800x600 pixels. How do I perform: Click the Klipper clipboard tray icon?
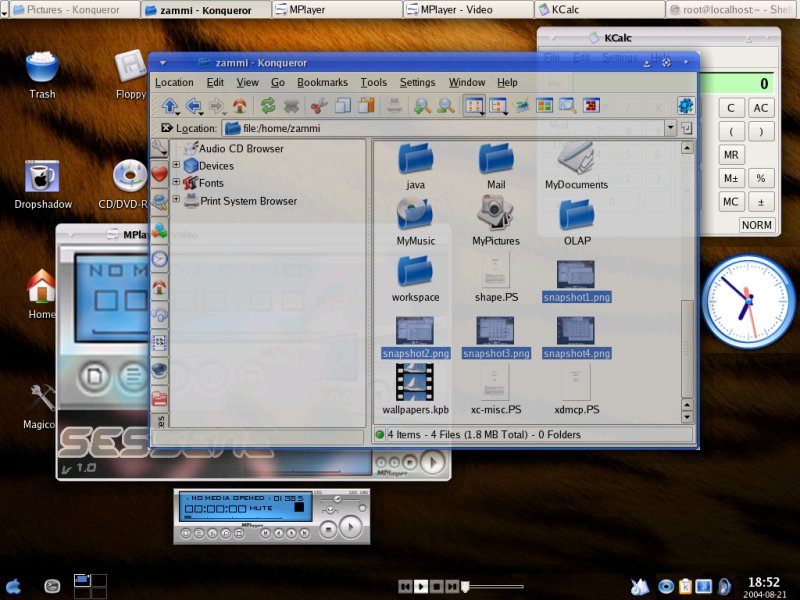click(685, 587)
